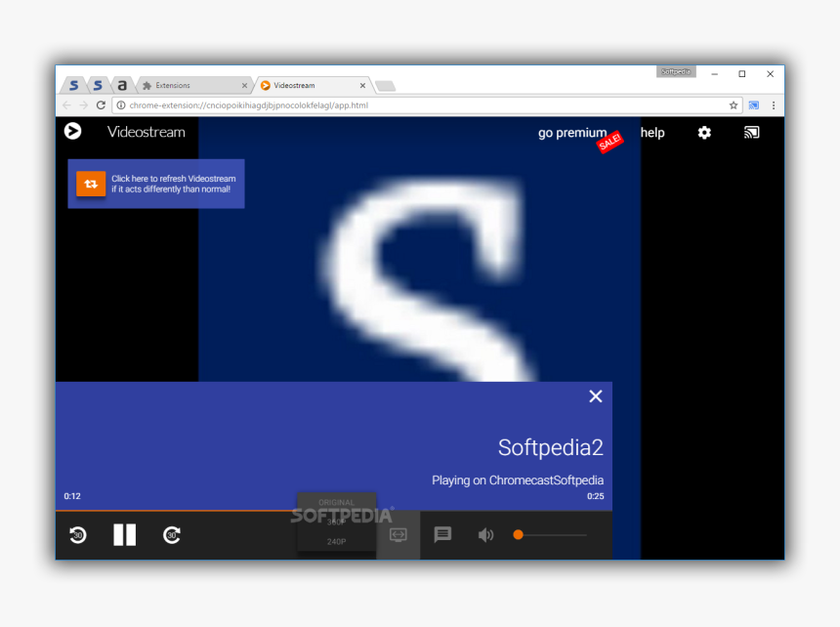Image resolution: width=840 pixels, height=627 pixels.
Task: Mute the volume speaker icon
Action: click(x=485, y=535)
